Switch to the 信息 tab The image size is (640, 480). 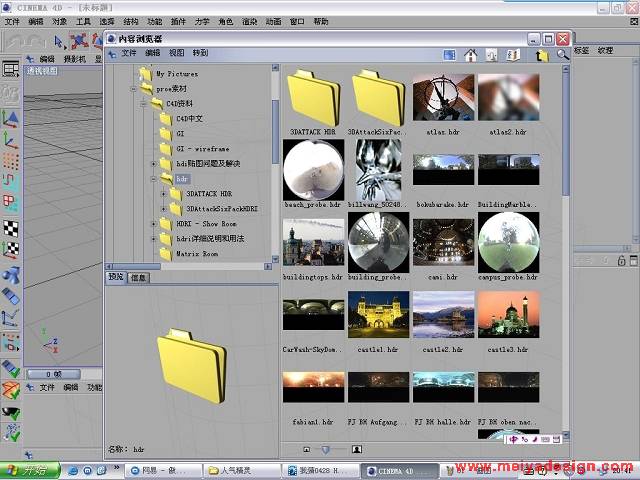click(139, 277)
